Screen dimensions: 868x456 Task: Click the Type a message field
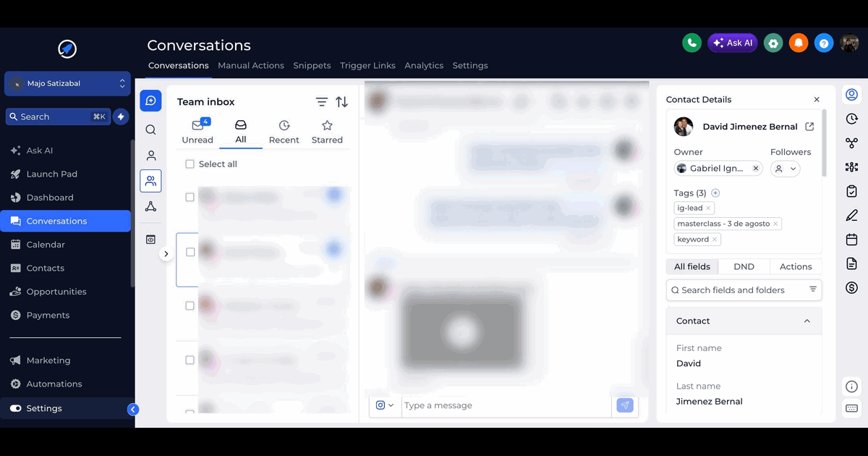pyautogui.click(x=506, y=405)
